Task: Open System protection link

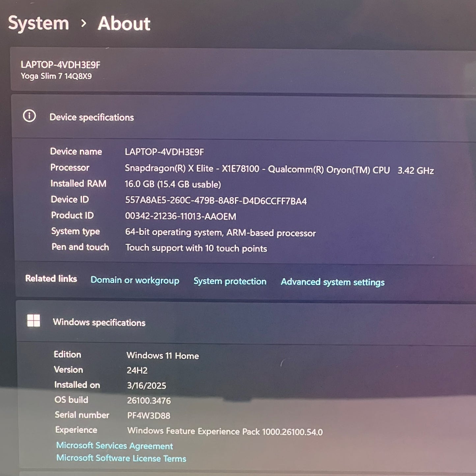Action: click(x=230, y=281)
